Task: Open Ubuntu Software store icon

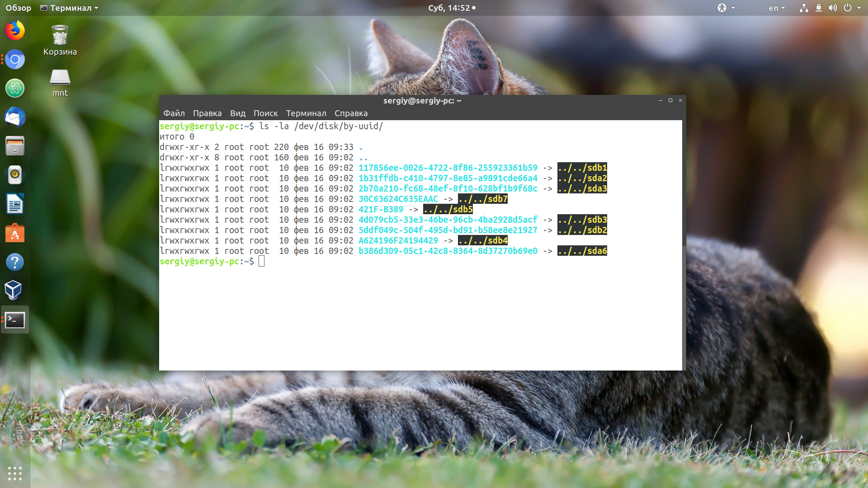Action: coord(15,233)
